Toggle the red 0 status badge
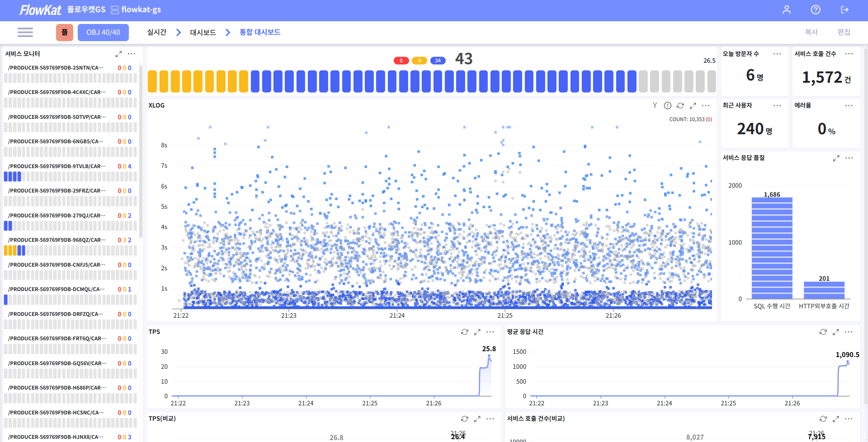The width and height of the screenshot is (868, 442). click(x=401, y=61)
